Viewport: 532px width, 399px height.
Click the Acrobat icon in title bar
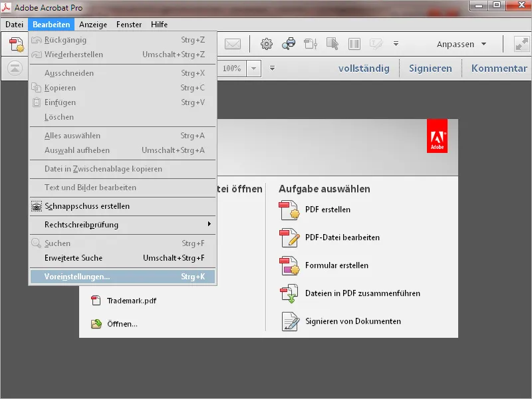(x=6, y=7)
